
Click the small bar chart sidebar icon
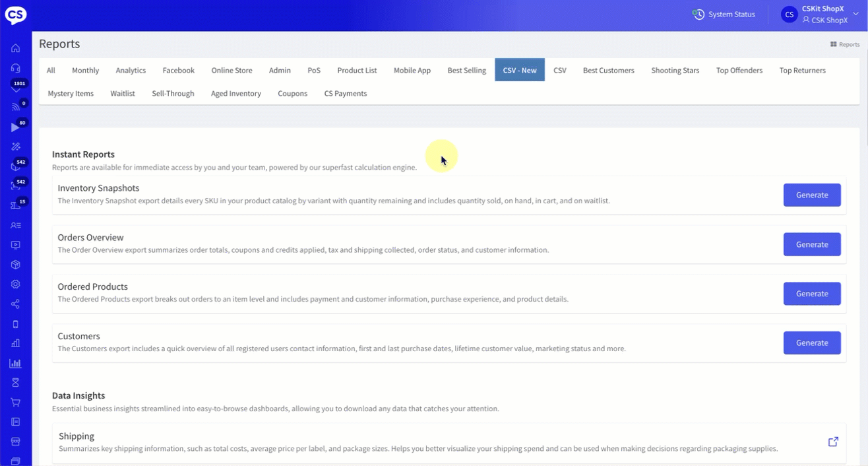point(16,343)
